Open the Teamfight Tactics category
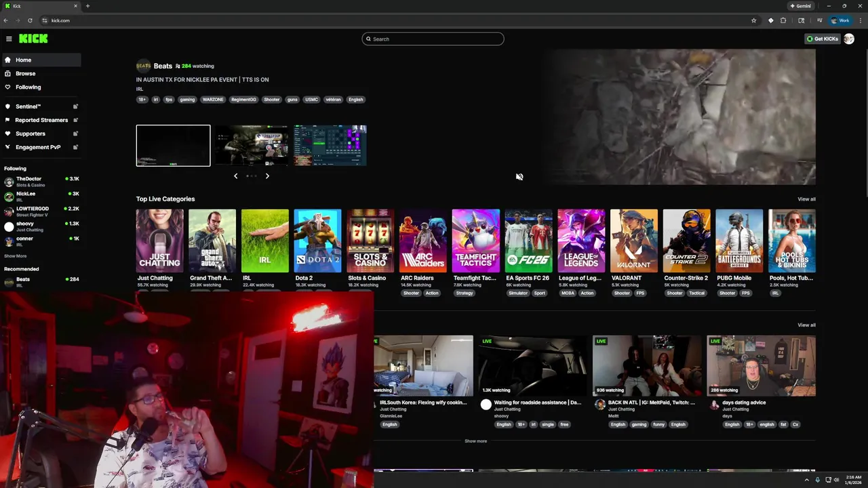868x488 pixels. click(x=476, y=241)
